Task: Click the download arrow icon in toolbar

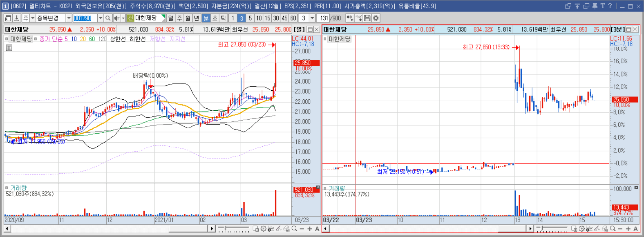Action: point(17,18)
